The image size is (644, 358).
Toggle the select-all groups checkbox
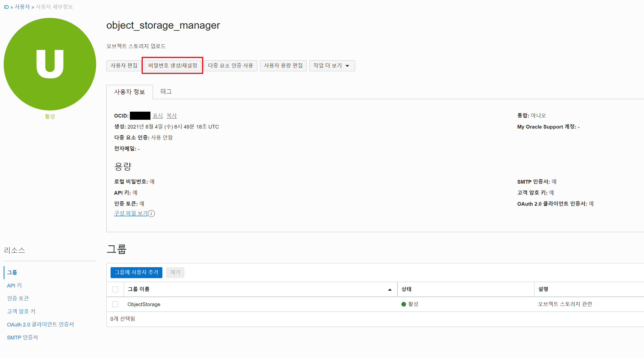[x=115, y=289]
